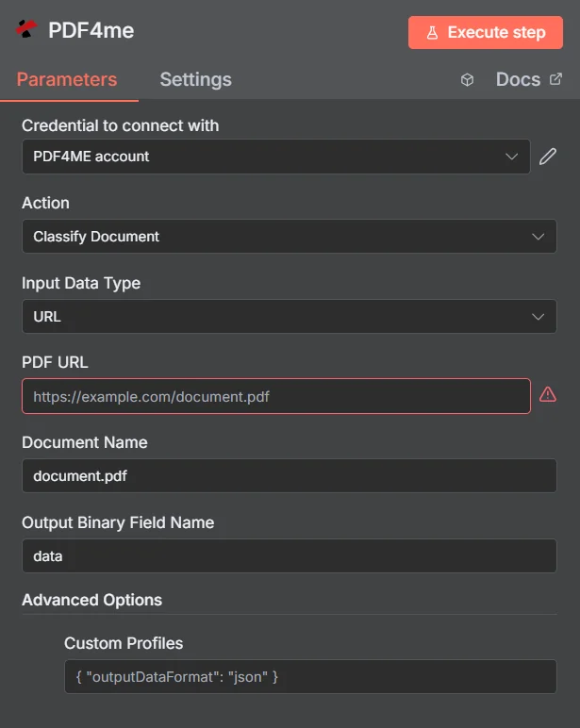The image size is (580, 728).
Task: Expand the Input Data Type dropdown
Action: pyautogui.click(x=289, y=317)
